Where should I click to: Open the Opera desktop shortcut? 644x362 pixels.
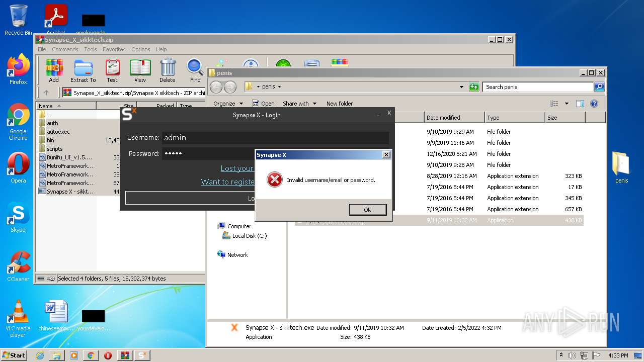(18, 168)
